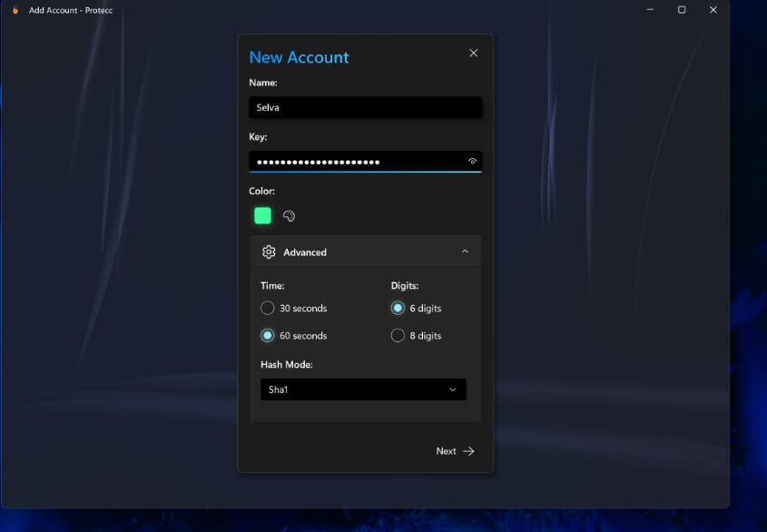Close the Protecc application window
This screenshot has height=532, width=767.
713,10
